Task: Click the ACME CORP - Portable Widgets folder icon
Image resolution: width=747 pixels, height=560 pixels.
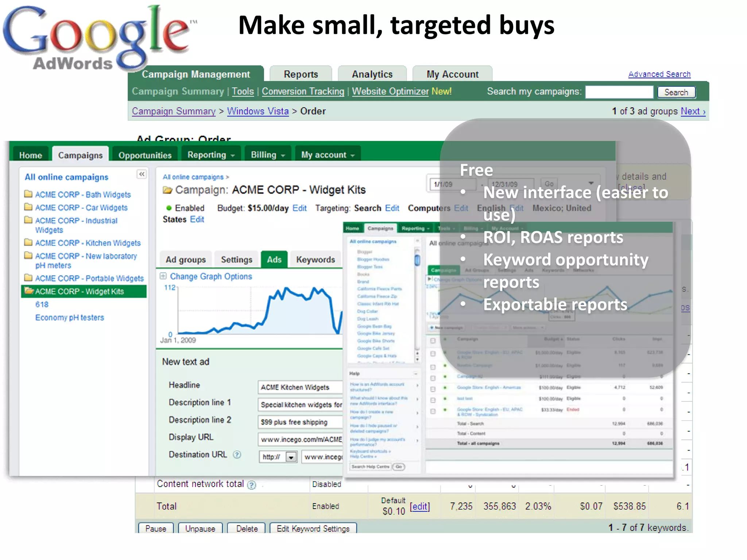Action: [x=28, y=277]
